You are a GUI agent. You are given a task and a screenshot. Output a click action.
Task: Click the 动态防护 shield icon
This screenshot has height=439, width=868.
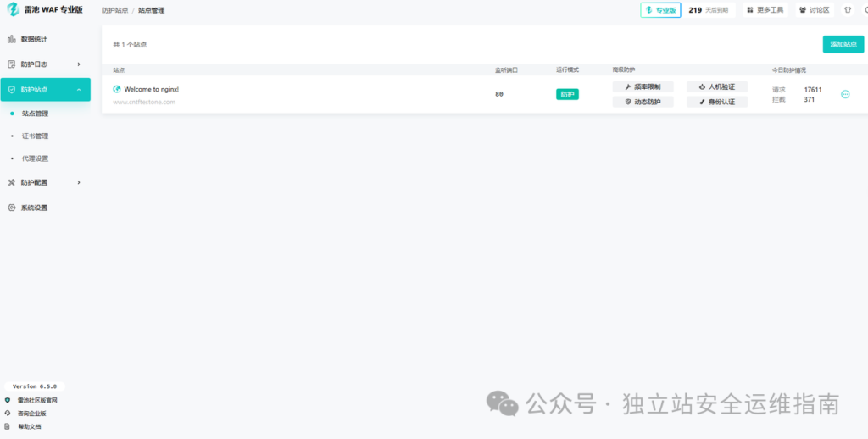click(x=628, y=102)
